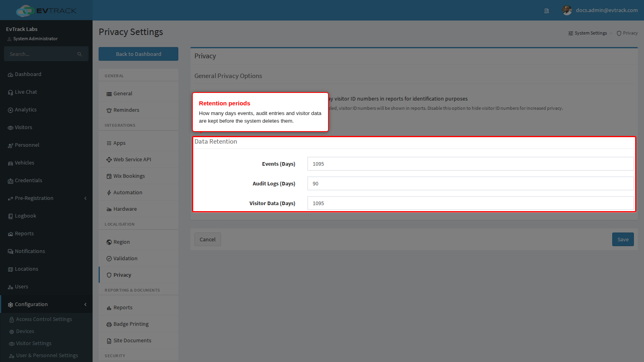The width and height of the screenshot is (644, 362).
Task: Save the privacy settings
Action: (x=623, y=239)
